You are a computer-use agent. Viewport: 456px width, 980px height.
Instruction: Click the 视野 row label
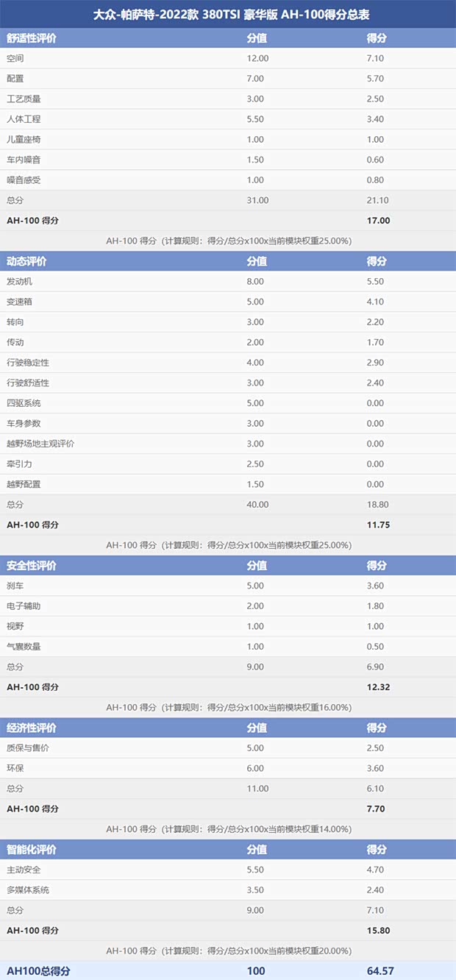(15, 626)
